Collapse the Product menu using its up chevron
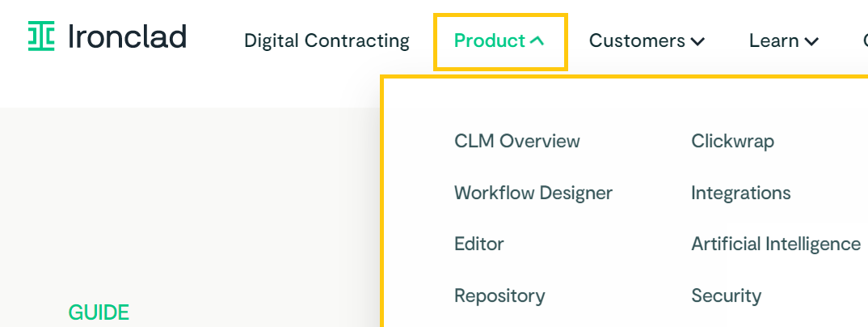Viewport: 868px width, 327px height. click(x=537, y=41)
